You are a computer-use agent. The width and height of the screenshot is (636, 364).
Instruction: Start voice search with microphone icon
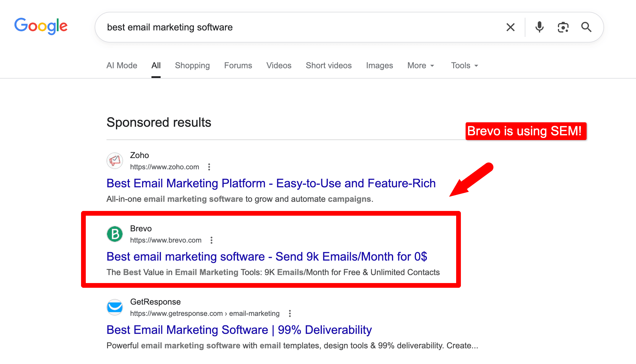tap(539, 27)
